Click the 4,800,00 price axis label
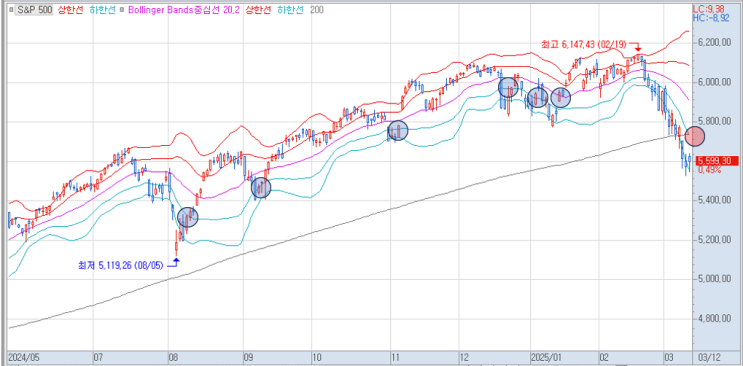743x366 pixels. pyautogui.click(x=715, y=319)
